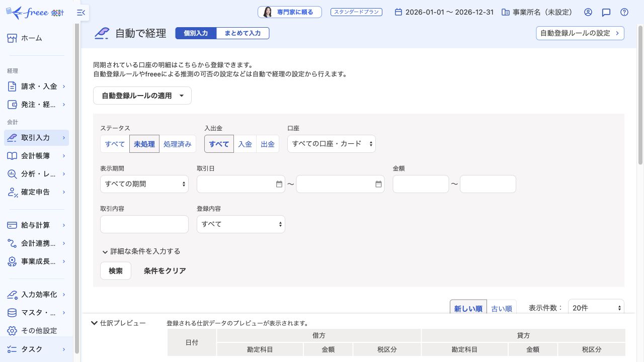644x362 pixels.
Task: Click the 会計帳簿 book icon
Action: coord(13,156)
